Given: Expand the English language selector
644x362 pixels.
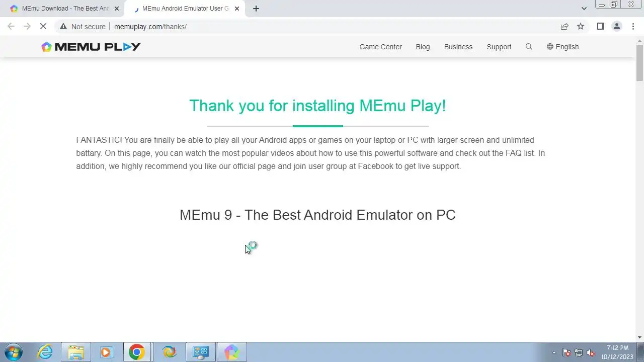Looking at the screenshot, I should (562, 47).
